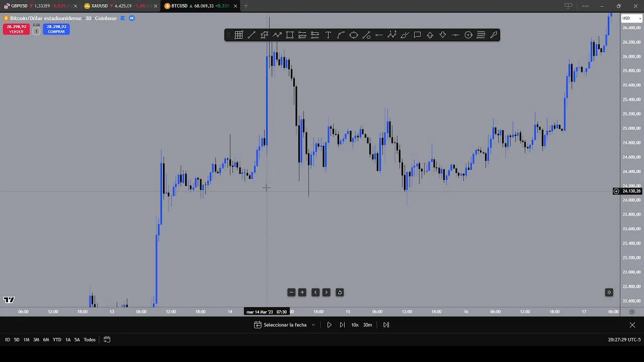Image resolution: width=644 pixels, height=362 pixels.
Task: Open the USD currency dropdown
Action: click(x=632, y=18)
